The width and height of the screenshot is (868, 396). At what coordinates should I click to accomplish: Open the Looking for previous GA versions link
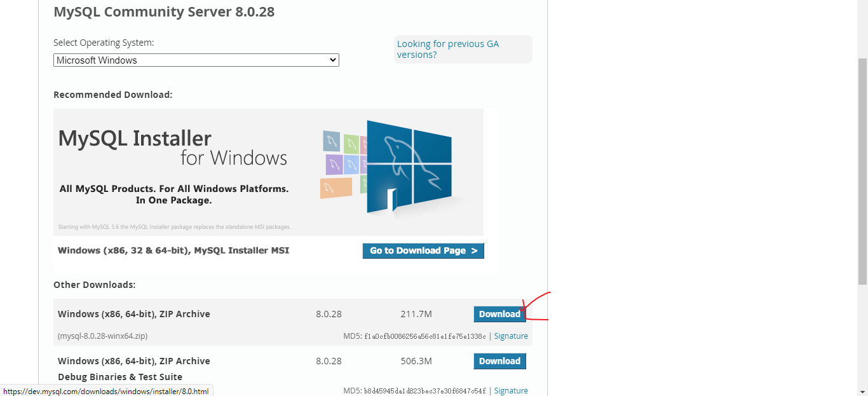(448, 49)
